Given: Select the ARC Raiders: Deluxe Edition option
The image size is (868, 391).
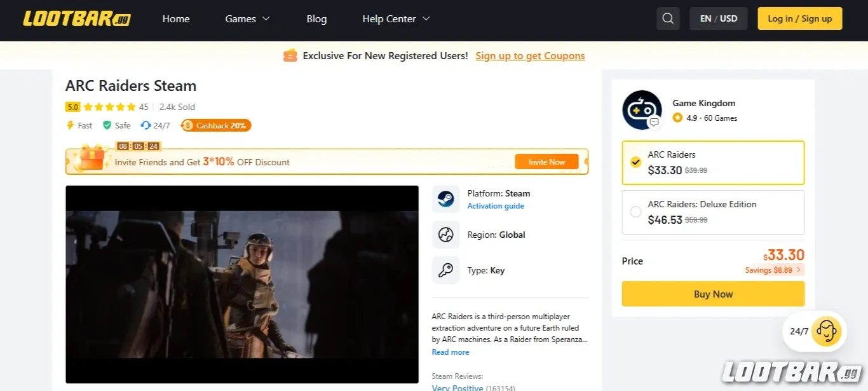Looking at the screenshot, I should coord(713,212).
